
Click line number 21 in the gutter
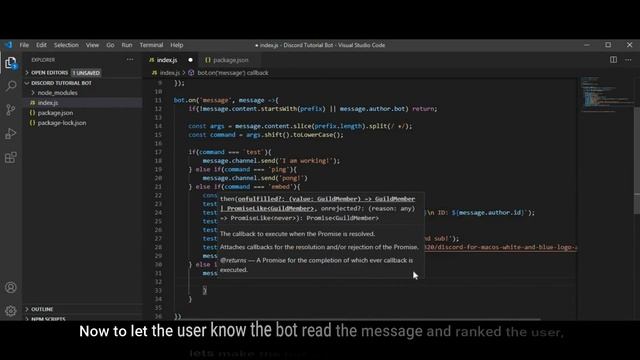tap(158, 187)
